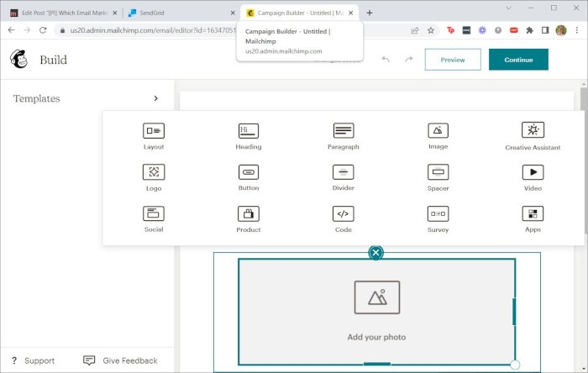Open Support help link
Image resolution: width=588 pixels, height=373 pixels.
click(33, 360)
